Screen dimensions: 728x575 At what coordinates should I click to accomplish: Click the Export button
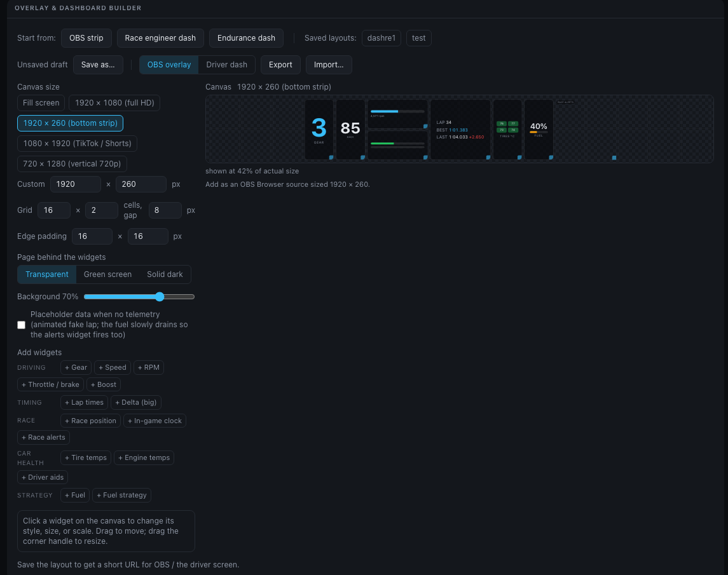pos(280,65)
